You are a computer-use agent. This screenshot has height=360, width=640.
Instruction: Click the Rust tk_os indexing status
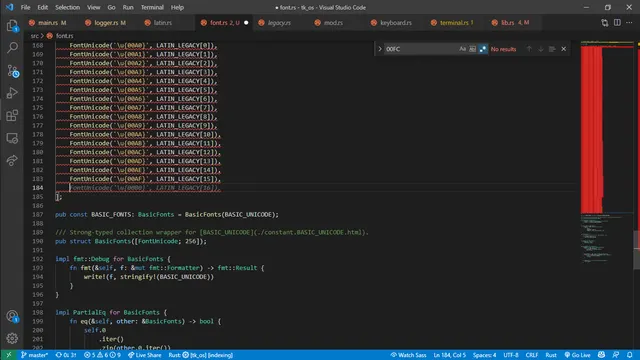pyautogui.click(x=200, y=355)
